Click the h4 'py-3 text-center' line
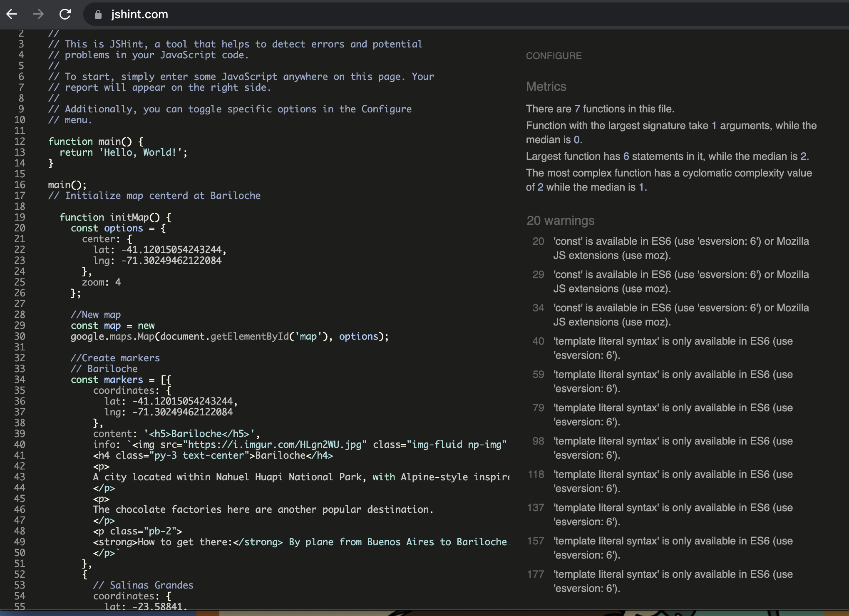 point(213,455)
